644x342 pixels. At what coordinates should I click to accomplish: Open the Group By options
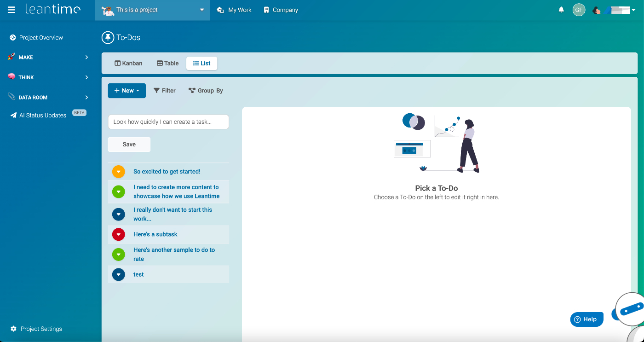click(206, 91)
